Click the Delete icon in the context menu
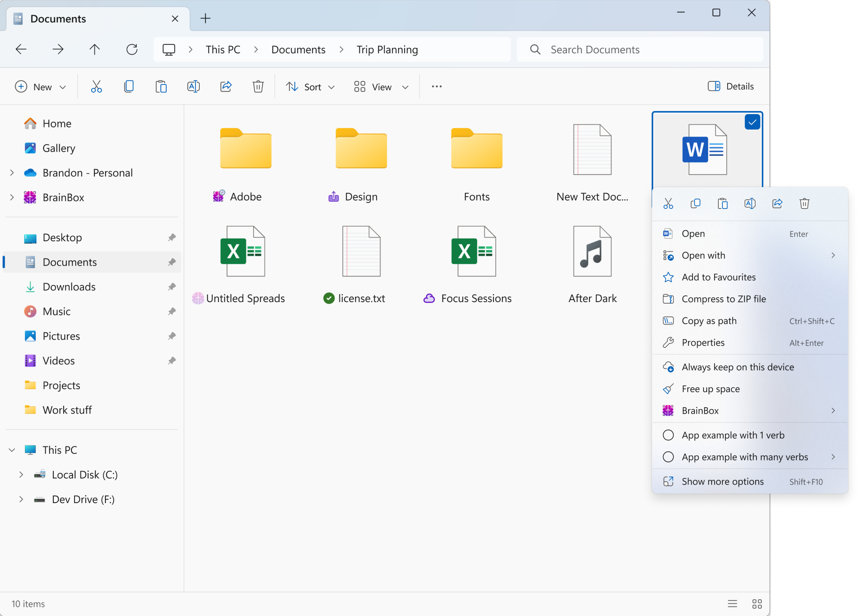Viewport: 859px width, 616px height. [805, 203]
